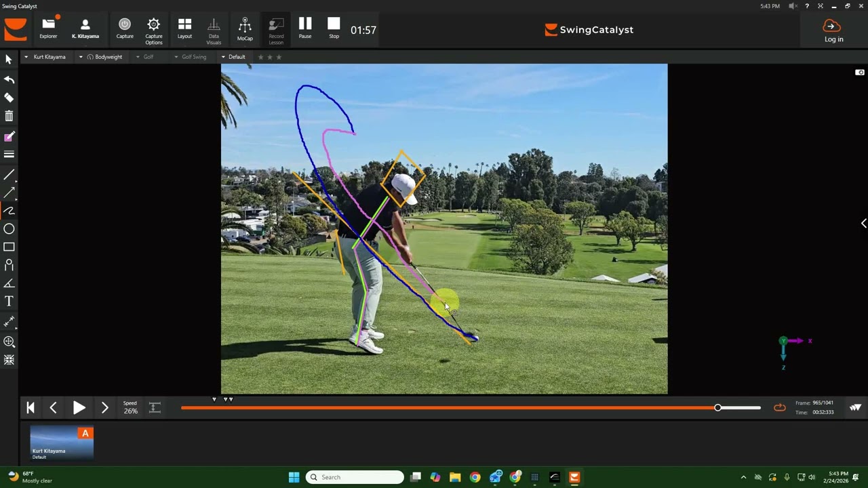
Task: Expand the right side panel chevron
Action: (863, 224)
